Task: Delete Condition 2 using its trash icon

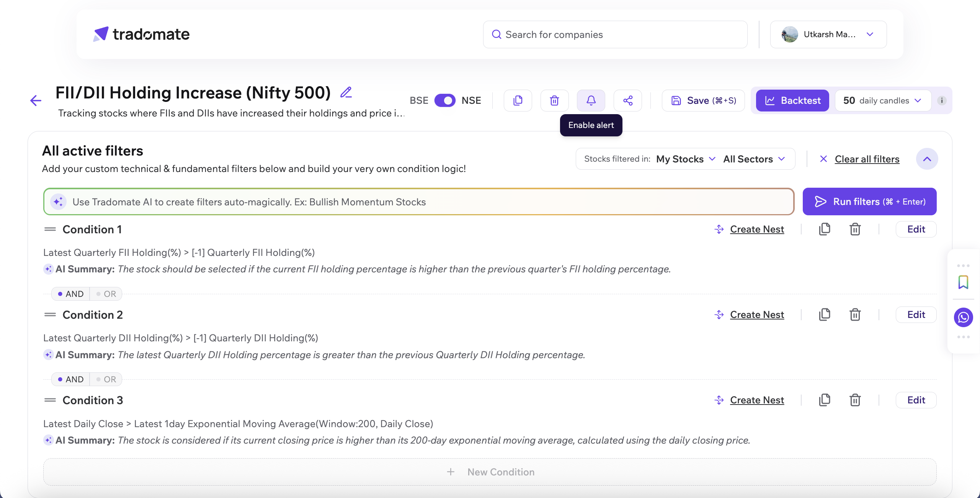Action: coord(855,315)
